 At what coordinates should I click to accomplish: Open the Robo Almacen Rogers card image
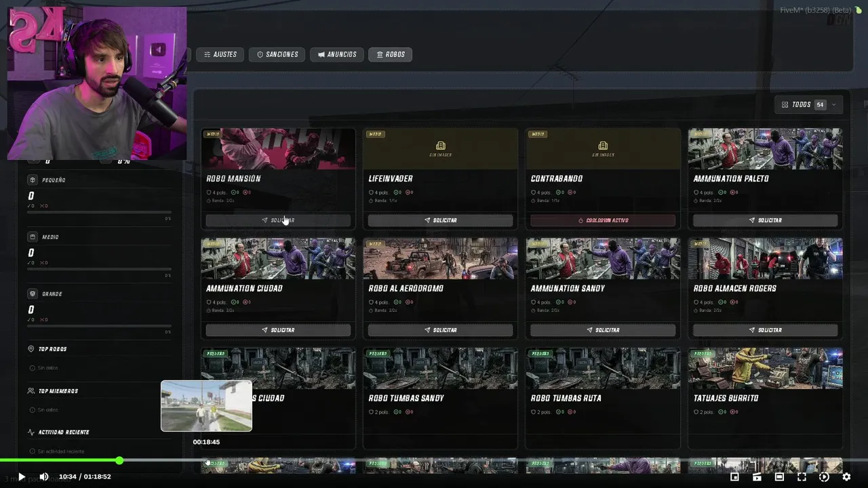pos(765,258)
